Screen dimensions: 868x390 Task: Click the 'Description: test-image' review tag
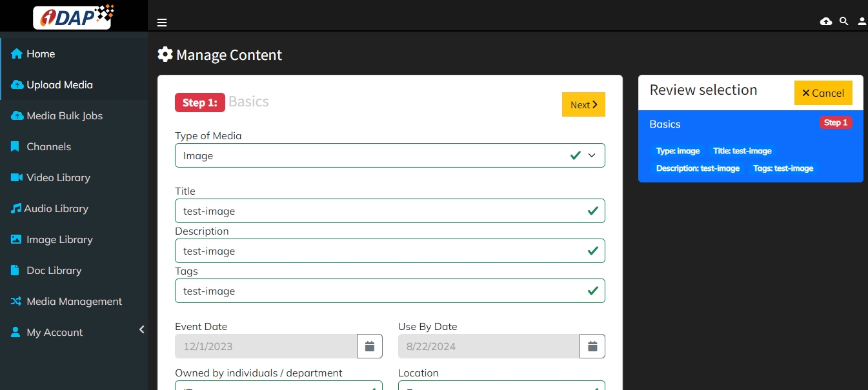click(x=698, y=168)
